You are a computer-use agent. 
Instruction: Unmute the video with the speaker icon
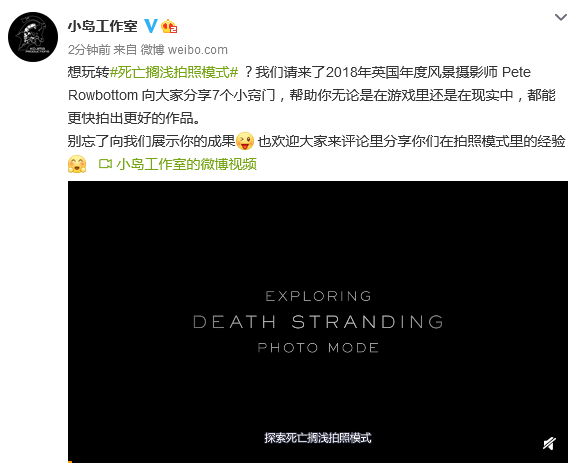pos(550,443)
